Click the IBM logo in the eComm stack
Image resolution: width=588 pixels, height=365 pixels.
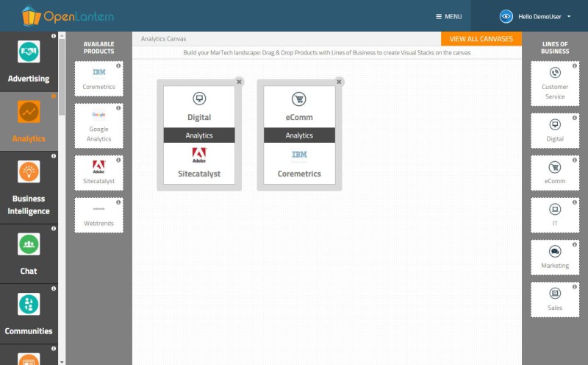[x=299, y=155]
